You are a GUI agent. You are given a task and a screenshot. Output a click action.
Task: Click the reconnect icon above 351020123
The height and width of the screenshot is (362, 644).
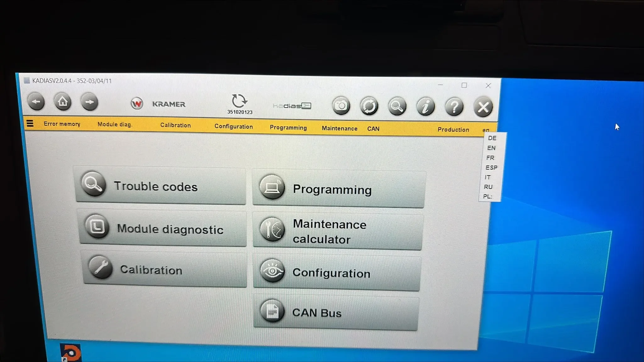tap(239, 101)
